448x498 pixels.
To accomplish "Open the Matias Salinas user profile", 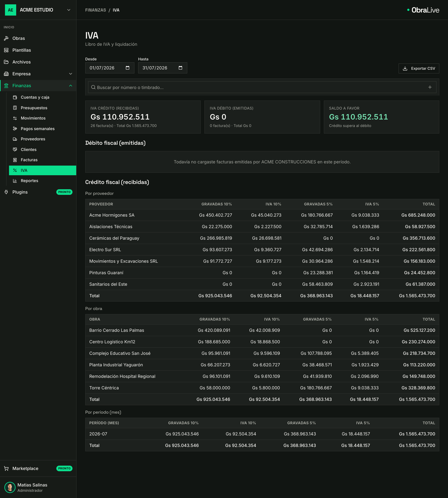I will [x=38, y=487].
